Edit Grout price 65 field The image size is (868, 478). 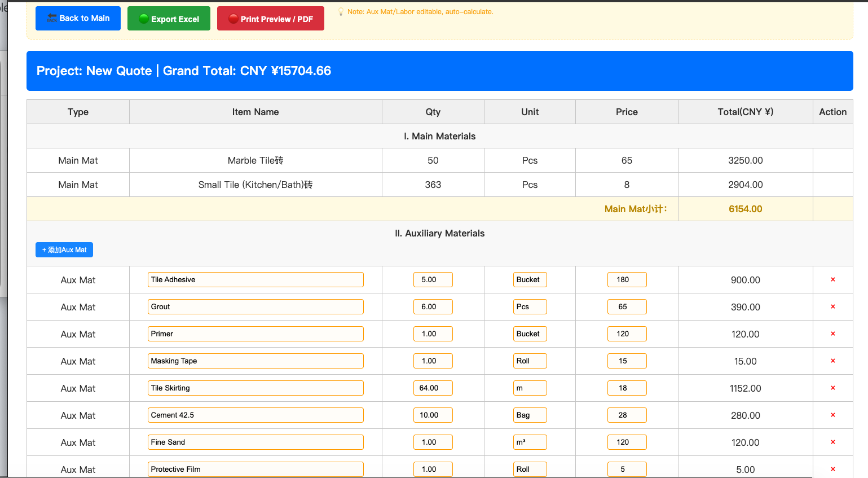pyautogui.click(x=627, y=307)
